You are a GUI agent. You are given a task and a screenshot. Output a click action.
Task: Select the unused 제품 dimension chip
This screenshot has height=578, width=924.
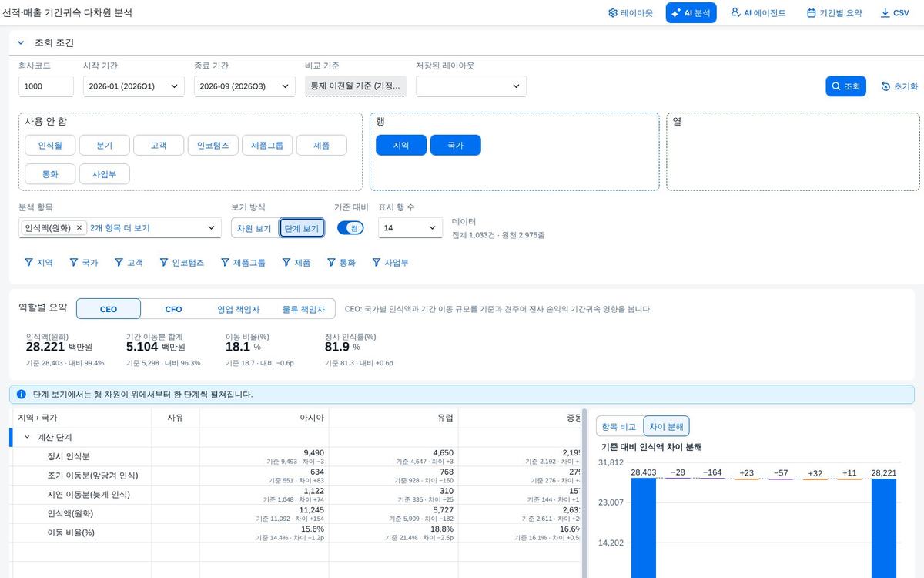(x=321, y=145)
